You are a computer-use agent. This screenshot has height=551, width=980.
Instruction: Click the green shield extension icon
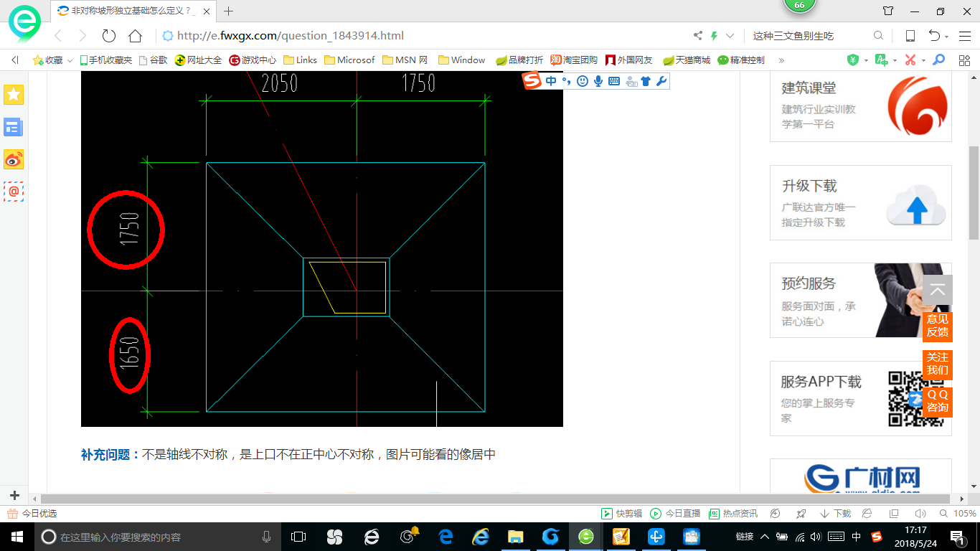pos(853,60)
